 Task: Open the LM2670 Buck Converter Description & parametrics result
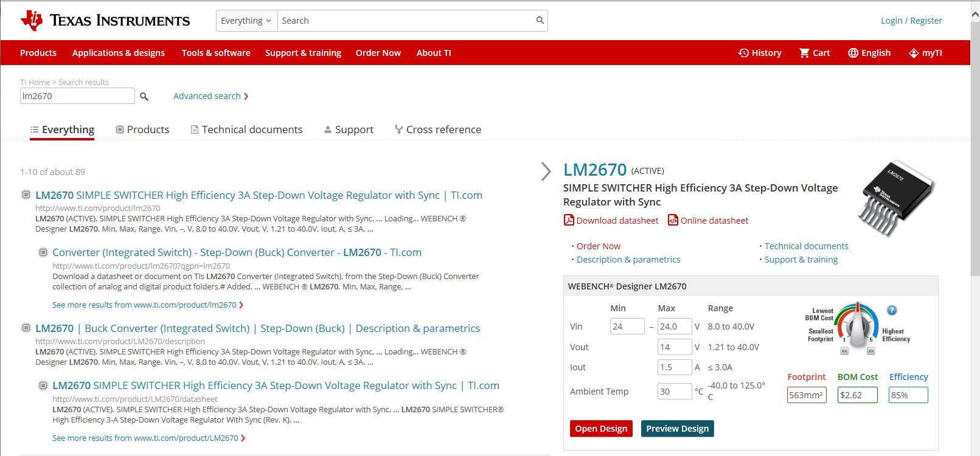[257, 328]
